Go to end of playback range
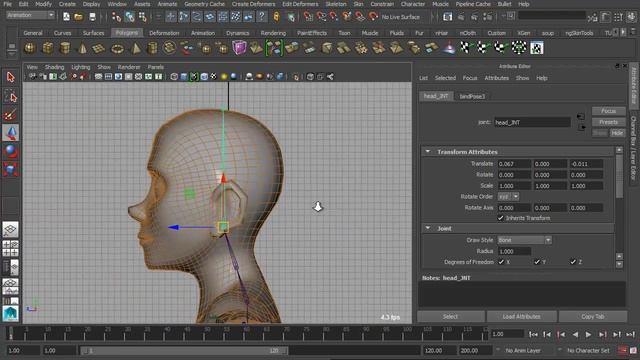This screenshot has width=640, height=360. [x=631, y=334]
